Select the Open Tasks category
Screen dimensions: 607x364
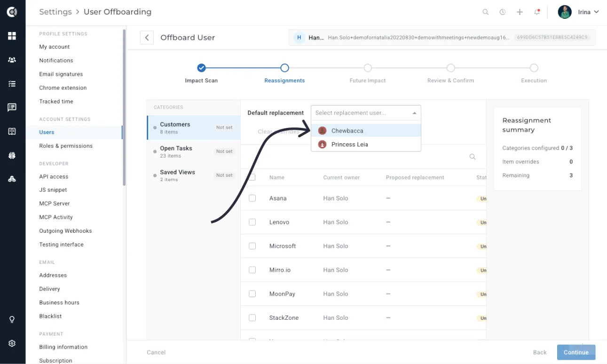(x=194, y=151)
